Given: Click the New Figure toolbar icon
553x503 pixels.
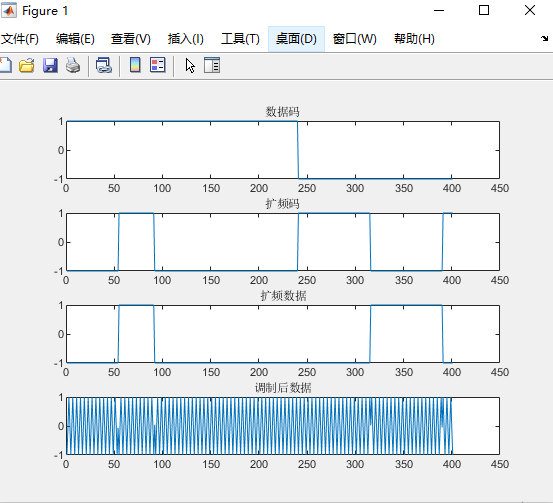Looking at the screenshot, I should pos(6,66).
